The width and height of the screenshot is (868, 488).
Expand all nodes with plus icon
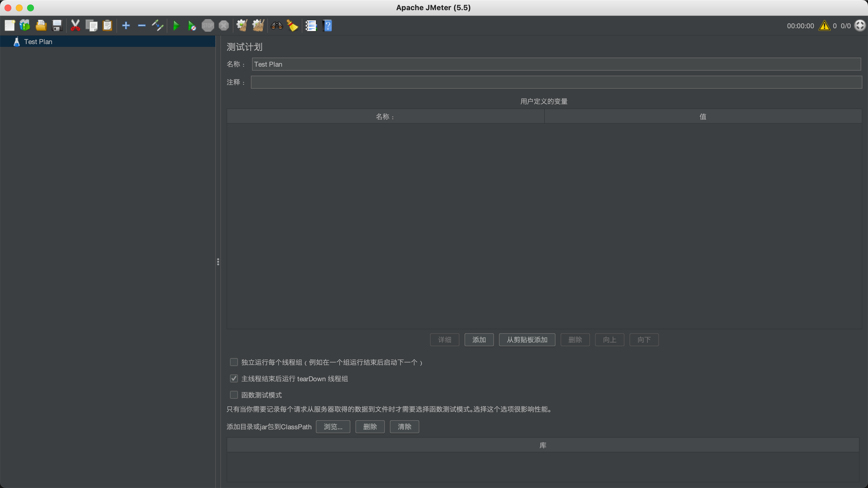tap(126, 26)
